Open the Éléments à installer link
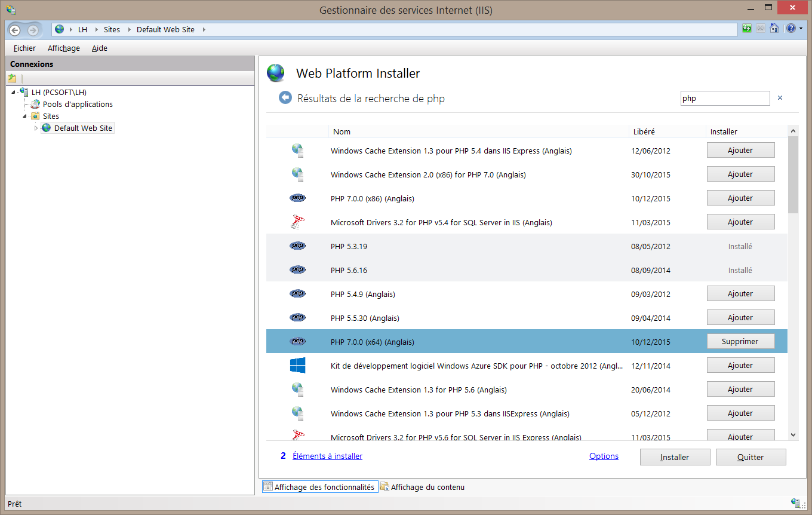 [327, 456]
